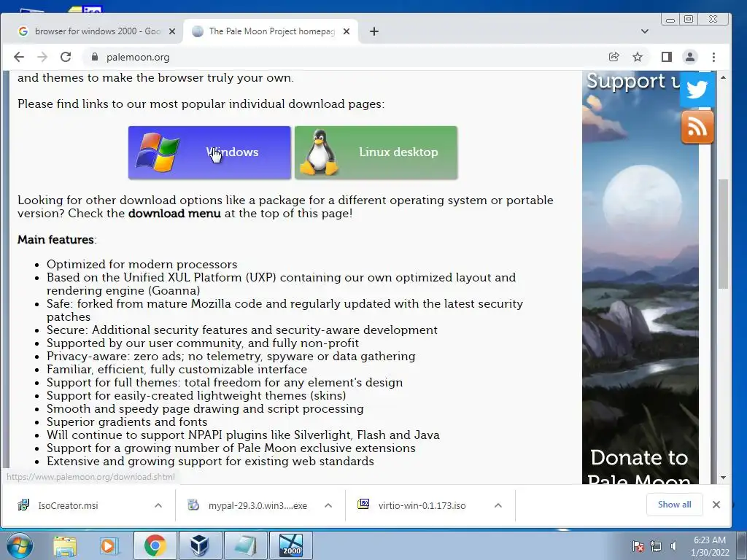Close the Pale Moon Project tab
747x560 pixels.
pos(347,31)
